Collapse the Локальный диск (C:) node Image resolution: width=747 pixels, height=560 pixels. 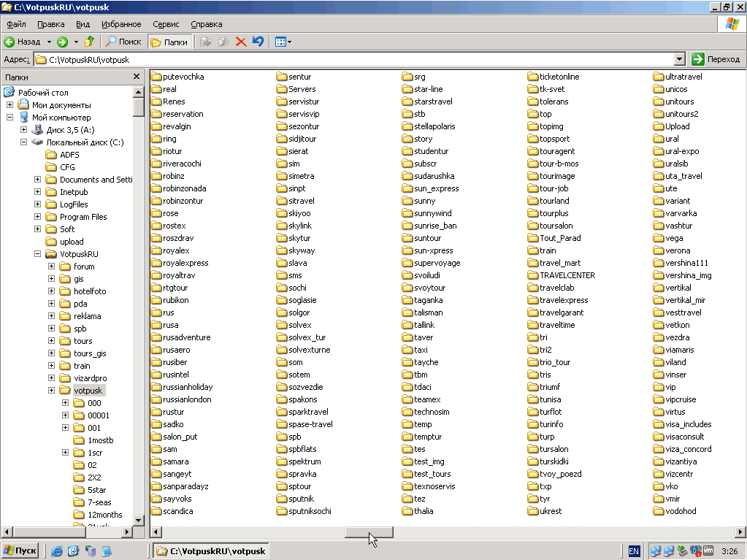[23, 142]
